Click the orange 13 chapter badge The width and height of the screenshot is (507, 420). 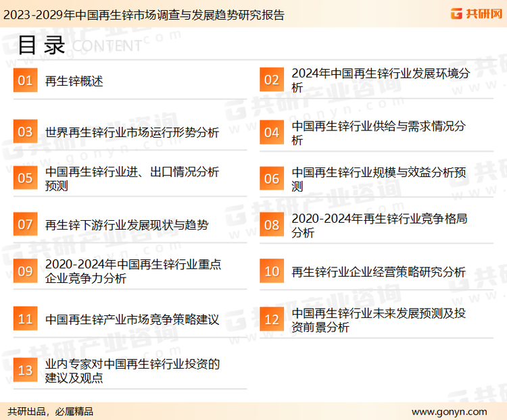(x=25, y=370)
